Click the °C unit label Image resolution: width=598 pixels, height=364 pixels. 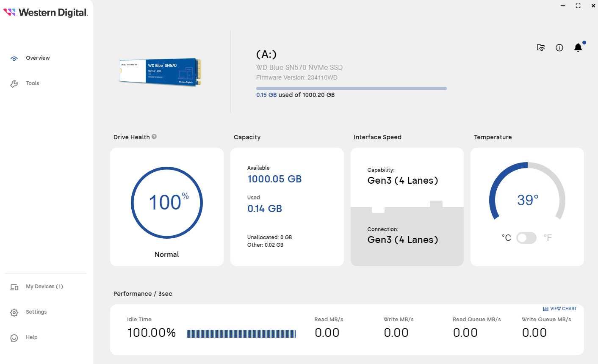(x=506, y=238)
